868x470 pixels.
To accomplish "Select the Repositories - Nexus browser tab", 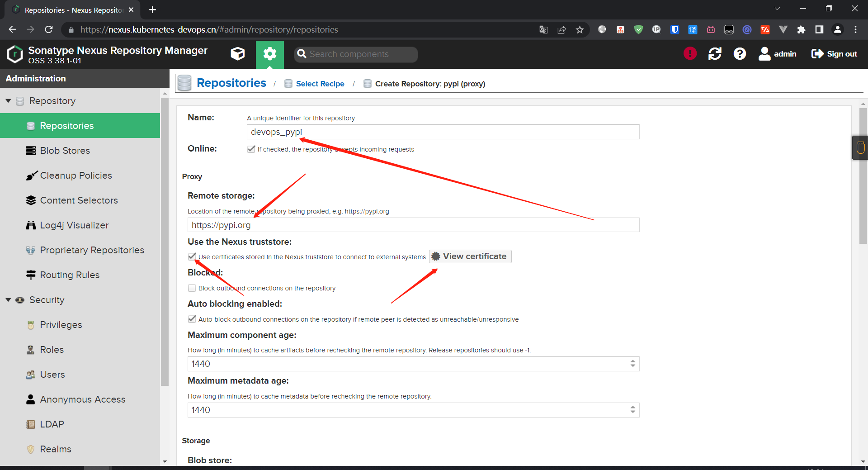I will pyautogui.click(x=72, y=10).
